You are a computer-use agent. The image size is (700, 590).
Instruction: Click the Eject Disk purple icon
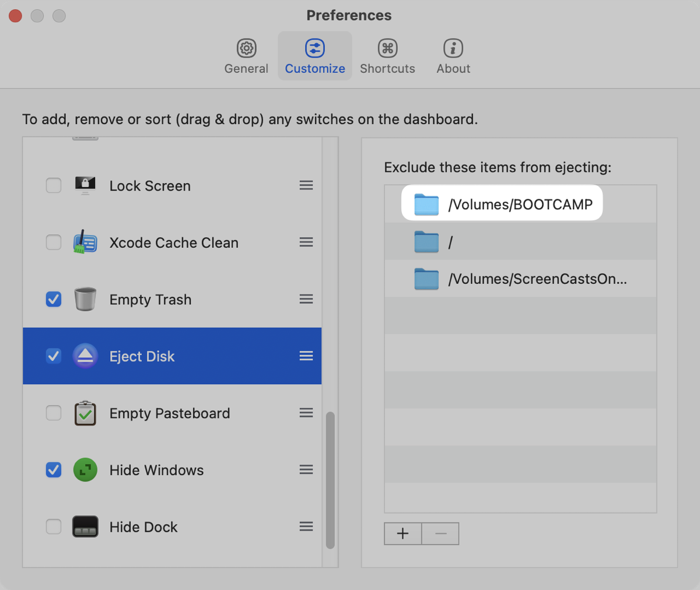point(85,356)
